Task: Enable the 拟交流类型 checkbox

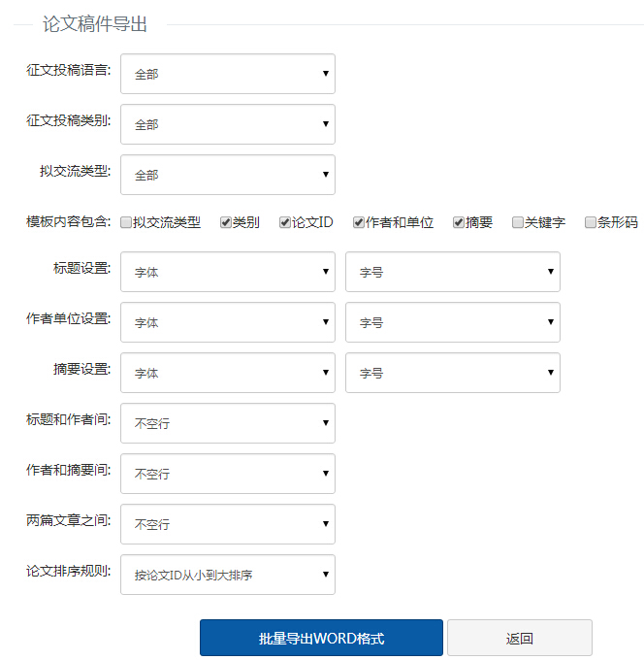Action: tap(126, 222)
